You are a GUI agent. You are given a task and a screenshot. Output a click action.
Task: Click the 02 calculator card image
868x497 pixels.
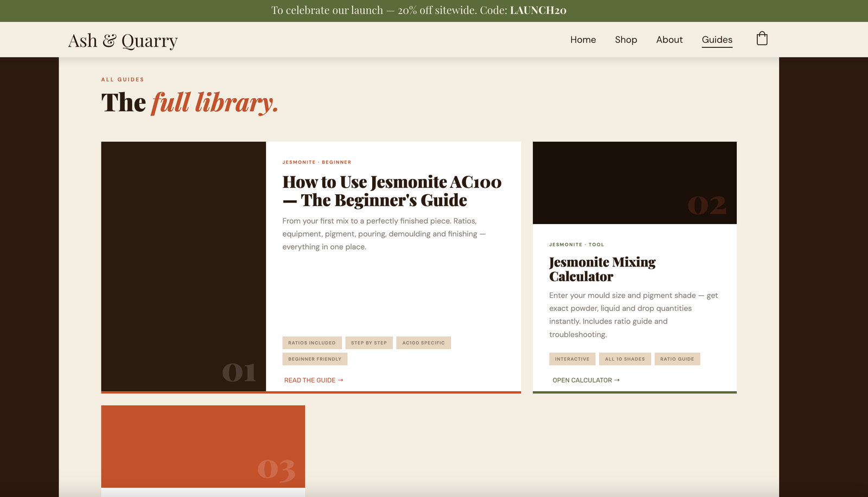click(x=634, y=183)
